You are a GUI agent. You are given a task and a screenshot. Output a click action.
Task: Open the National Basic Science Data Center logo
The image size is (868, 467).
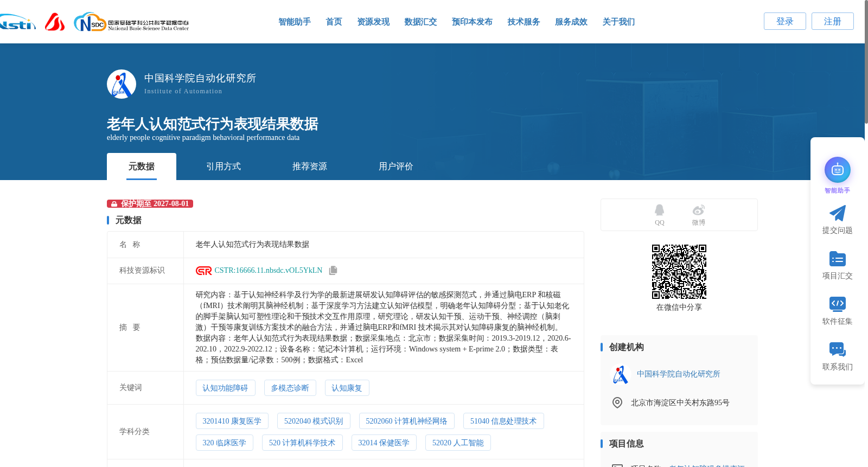pyautogui.click(x=131, y=22)
